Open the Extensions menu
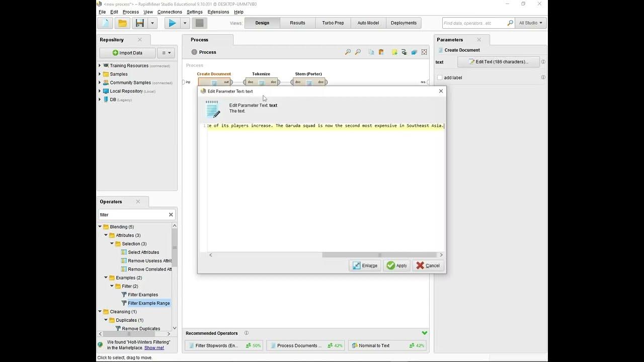 click(218, 12)
